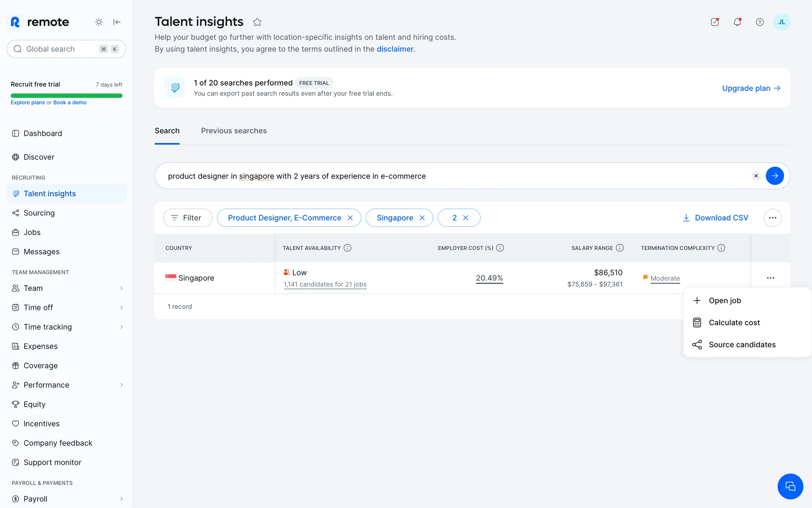
Task: Submit search with blue arrow button
Action: [774, 176]
